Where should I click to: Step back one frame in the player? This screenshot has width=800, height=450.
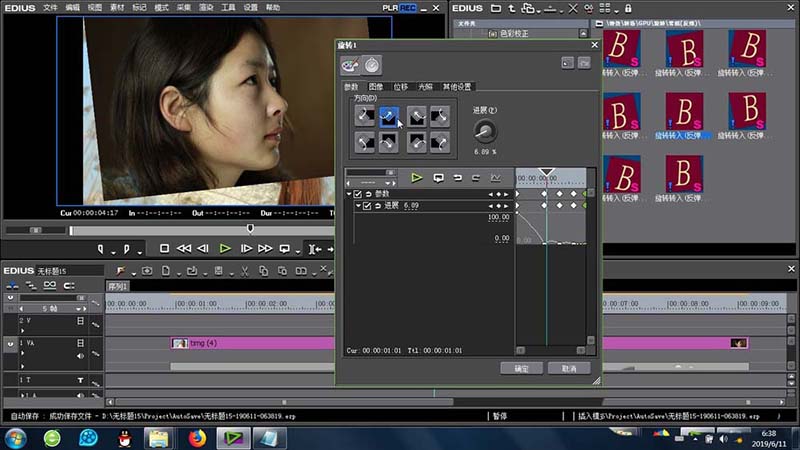tap(203, 248)
